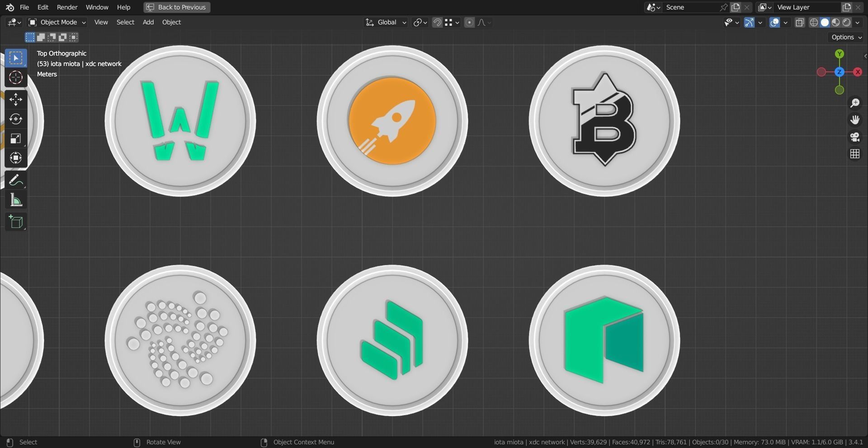This screenshot has height=448, width=868.
Task: Open the File menu
Action: click(x=24, y=7)
